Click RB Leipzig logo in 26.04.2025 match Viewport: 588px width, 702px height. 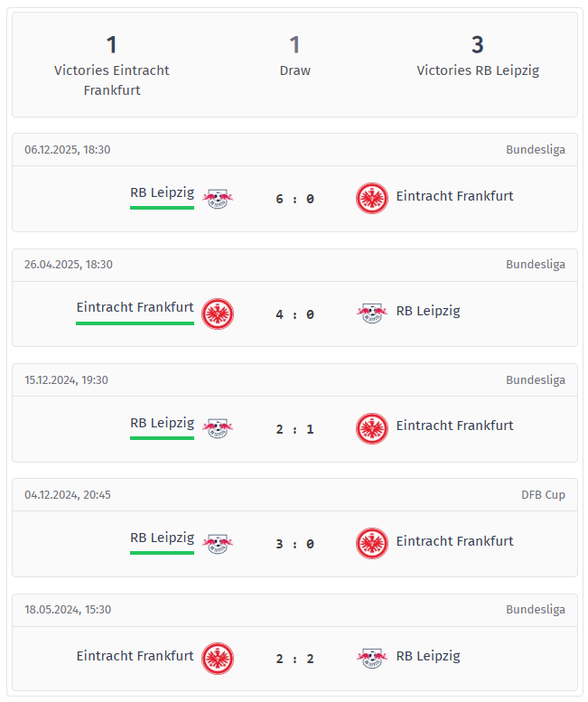(x=371, y=313)
